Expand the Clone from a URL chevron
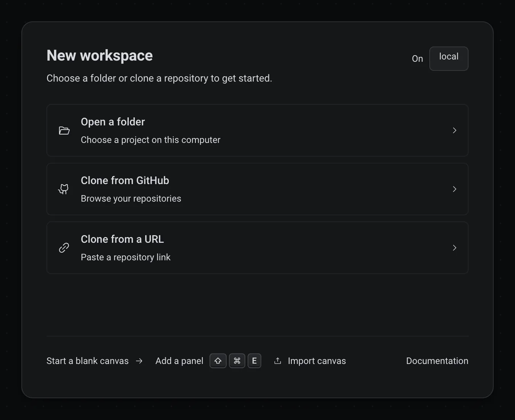 454,248
